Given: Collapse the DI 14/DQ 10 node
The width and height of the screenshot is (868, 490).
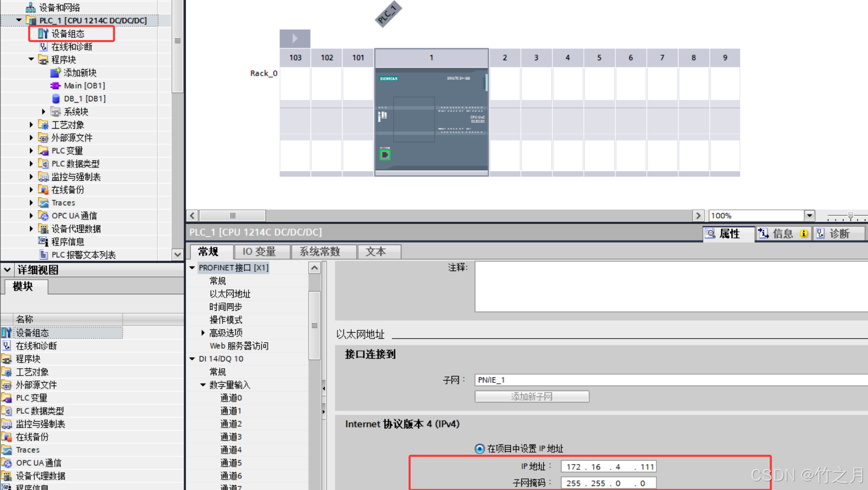Looking at the screenshot, I should 192,359.
